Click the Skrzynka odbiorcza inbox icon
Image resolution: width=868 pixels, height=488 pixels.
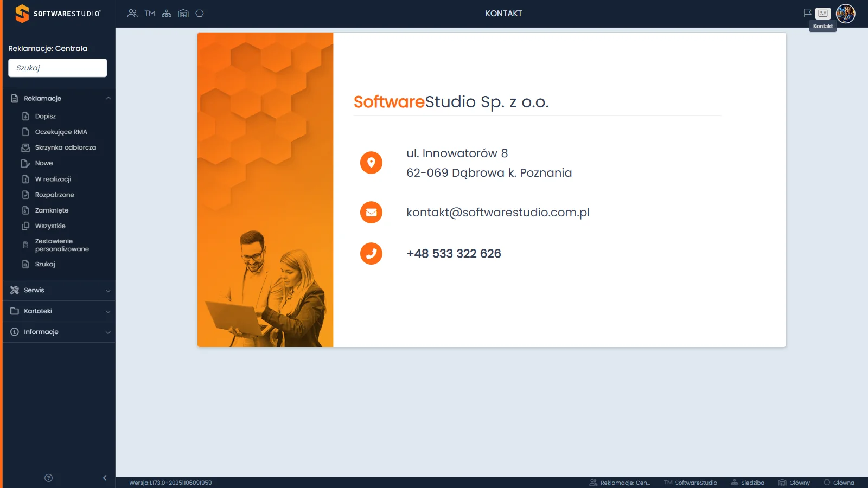point(25,147)
